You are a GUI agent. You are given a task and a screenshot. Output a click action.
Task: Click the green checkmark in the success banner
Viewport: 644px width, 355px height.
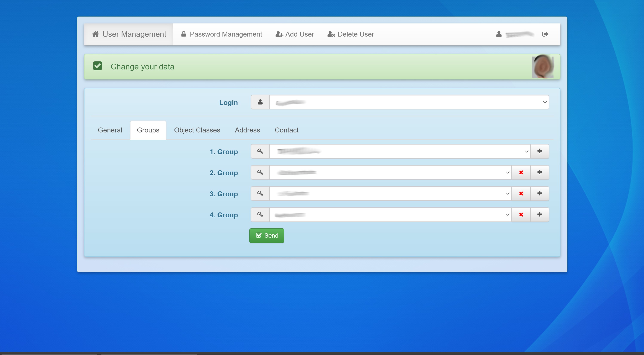98,66
